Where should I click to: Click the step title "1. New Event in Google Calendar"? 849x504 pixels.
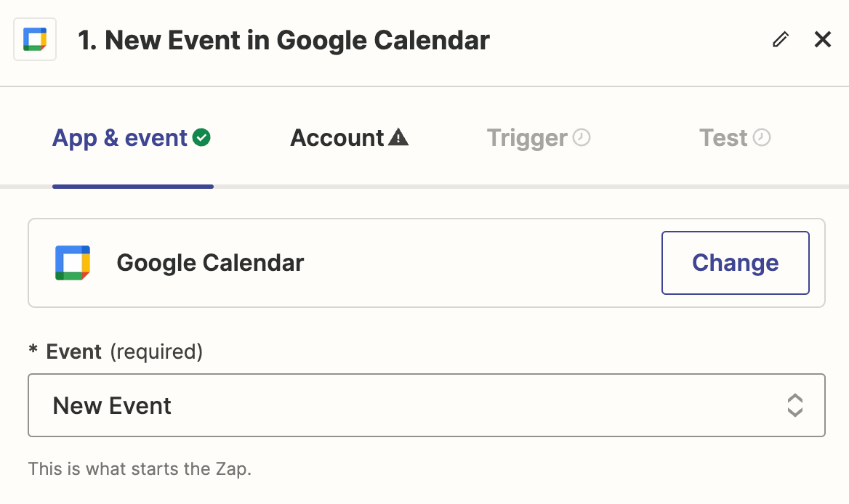coord(283,40)
